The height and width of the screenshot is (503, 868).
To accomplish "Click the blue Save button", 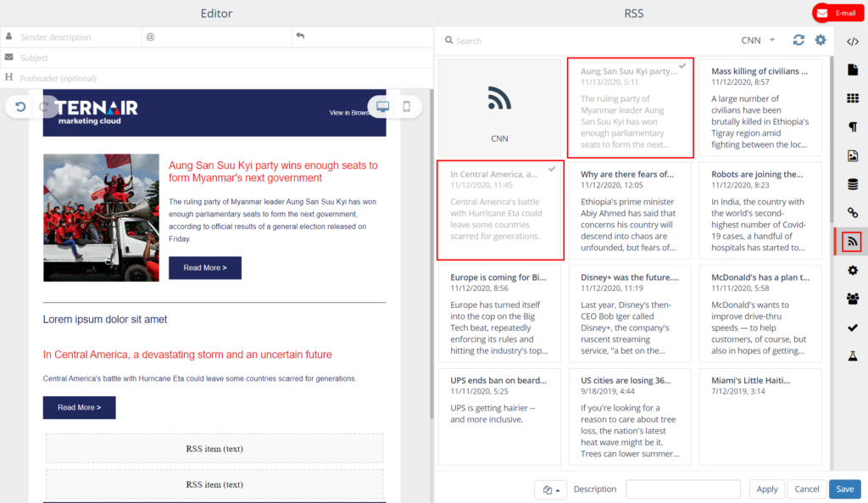I will coord(845,489).
